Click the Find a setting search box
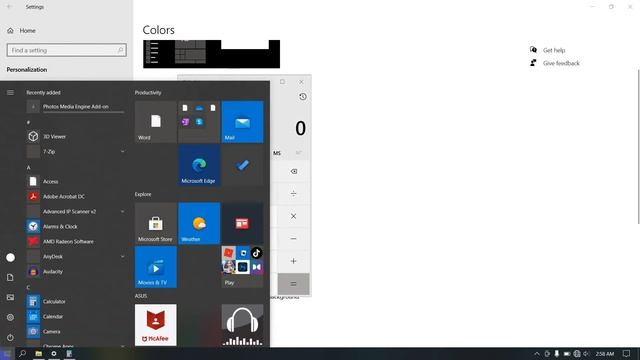Screen dimensions: 640x360 [67, 50]
